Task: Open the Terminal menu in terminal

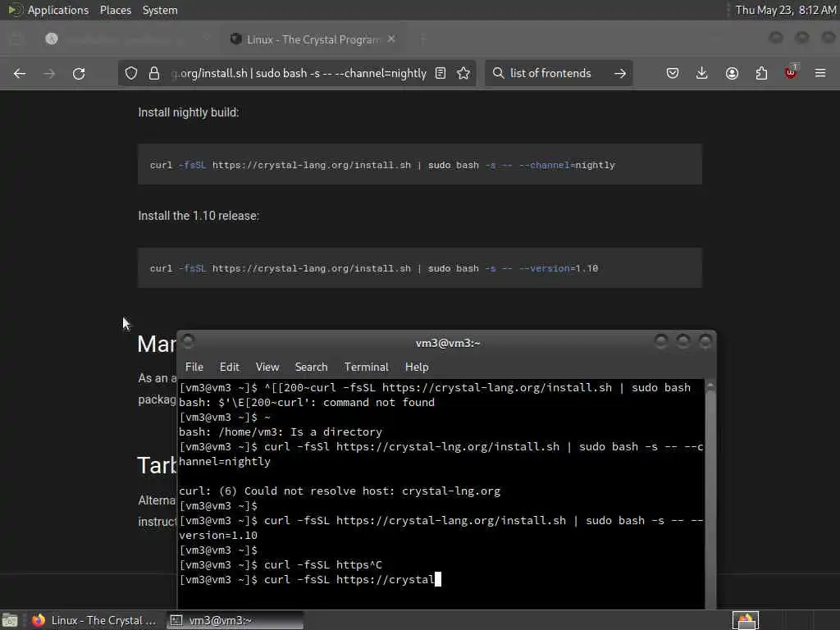Action: point(367,367)
